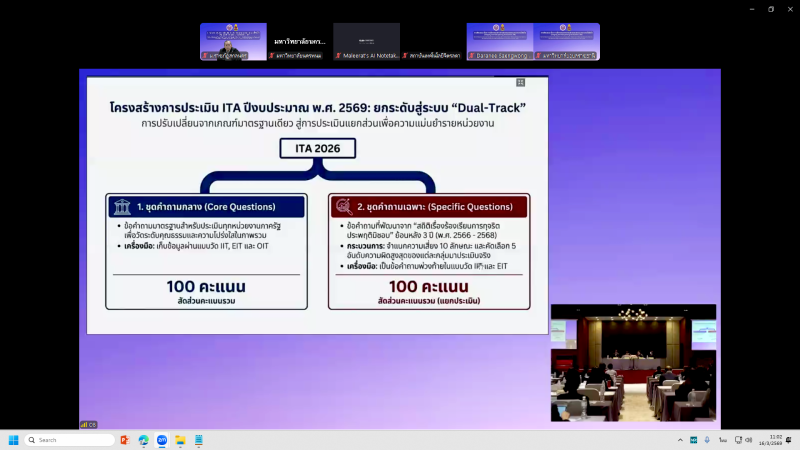Switch to Zoom app in taskbar
Image resolution: width=800 pixels, height=450 pixels.
(x=161, y=440)
